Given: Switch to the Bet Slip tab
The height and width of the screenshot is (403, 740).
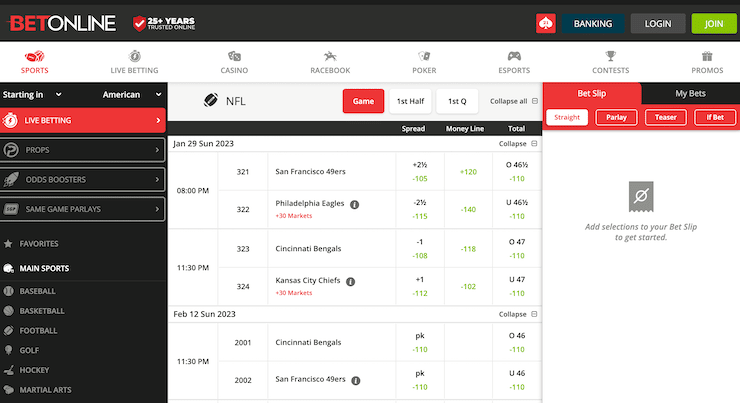Looking at the screenshot, I should [592, 93].
